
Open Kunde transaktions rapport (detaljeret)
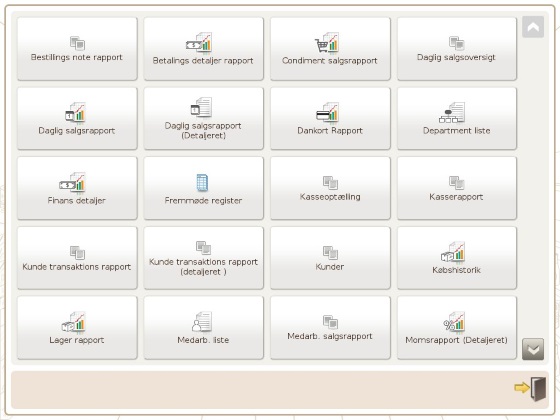(x=204, y=258)
